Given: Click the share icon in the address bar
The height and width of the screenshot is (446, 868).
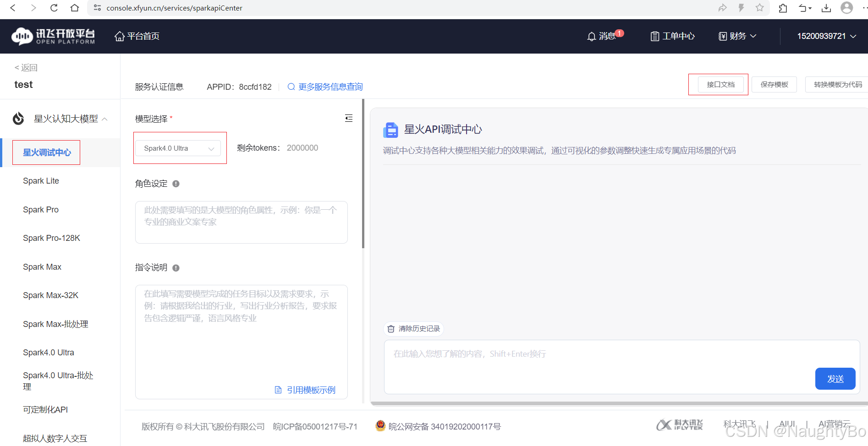Looking at the screenshot, I should (722, 8).
